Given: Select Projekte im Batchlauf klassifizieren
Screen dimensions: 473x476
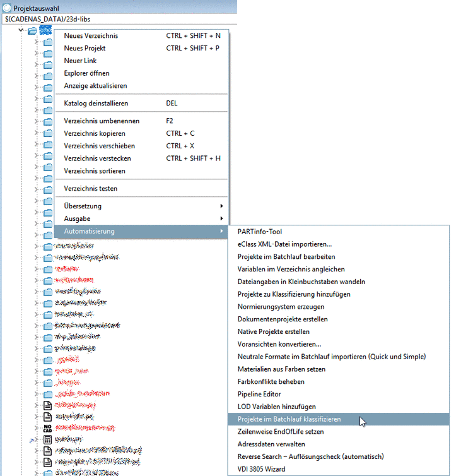Looking at the screenshot, I should 339,419.
